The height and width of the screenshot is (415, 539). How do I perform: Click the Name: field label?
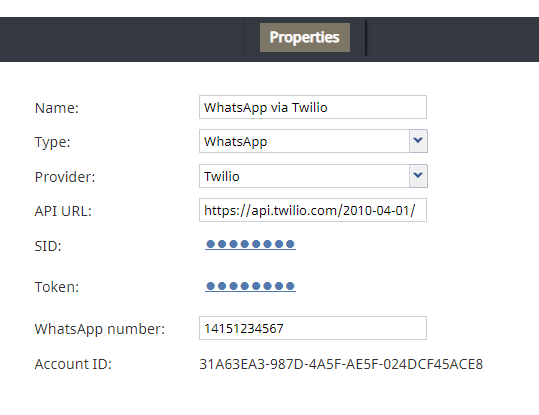[x=57, y=108]
